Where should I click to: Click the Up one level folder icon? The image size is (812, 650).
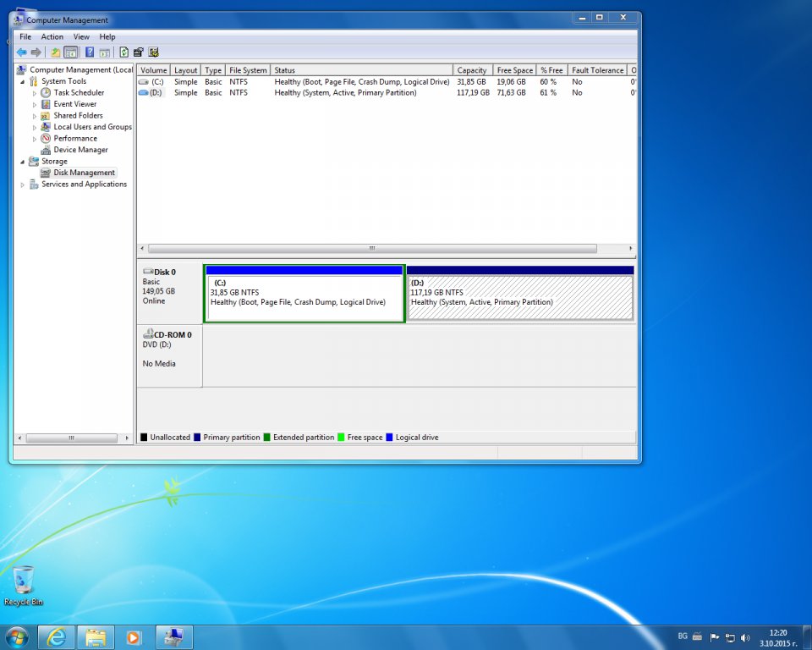tap(55, 52)
